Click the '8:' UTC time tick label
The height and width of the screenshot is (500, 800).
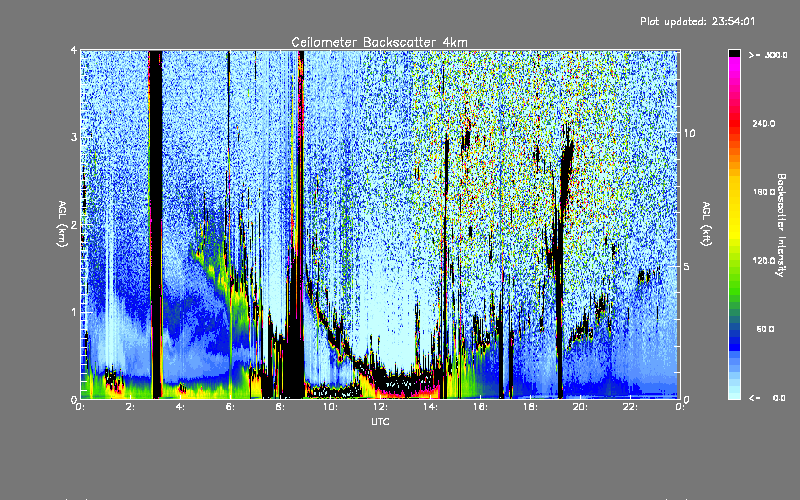281,407
